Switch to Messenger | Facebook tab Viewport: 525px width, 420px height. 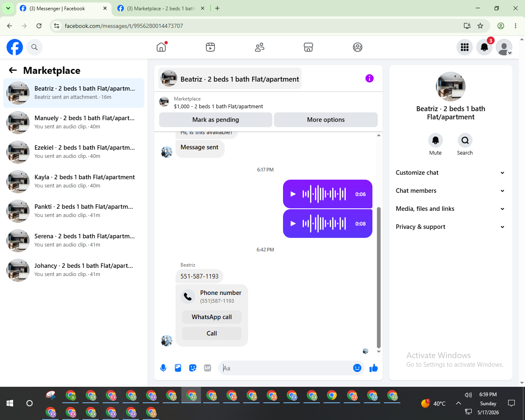[x=64, y=8]
